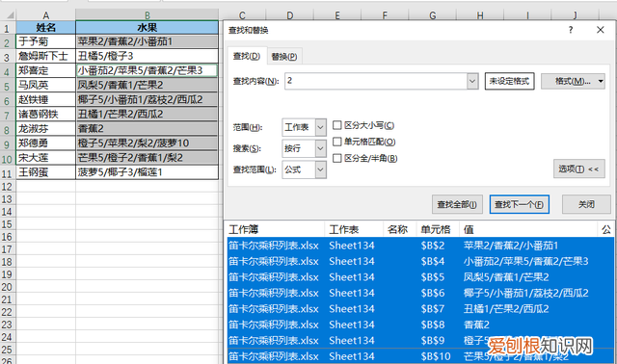The image size is (617, 364).
Task: Select the result row for $B$6
Action: [x=420, y=293]
